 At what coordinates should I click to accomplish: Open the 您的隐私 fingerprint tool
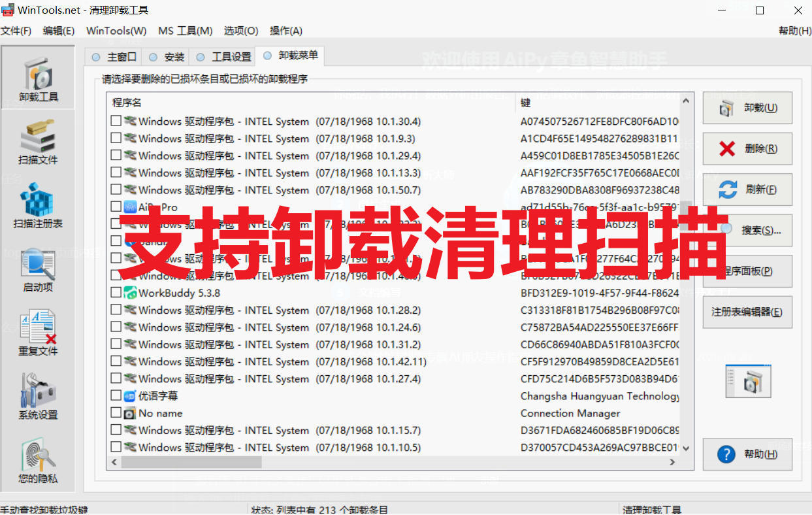[39, 462]
